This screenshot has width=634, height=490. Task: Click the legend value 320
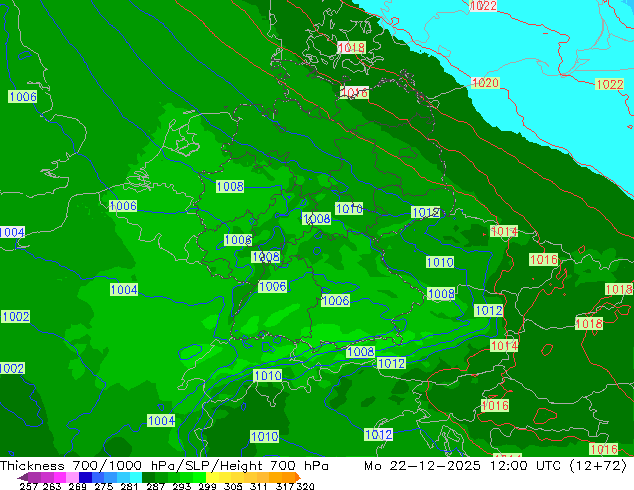[306, 486]
